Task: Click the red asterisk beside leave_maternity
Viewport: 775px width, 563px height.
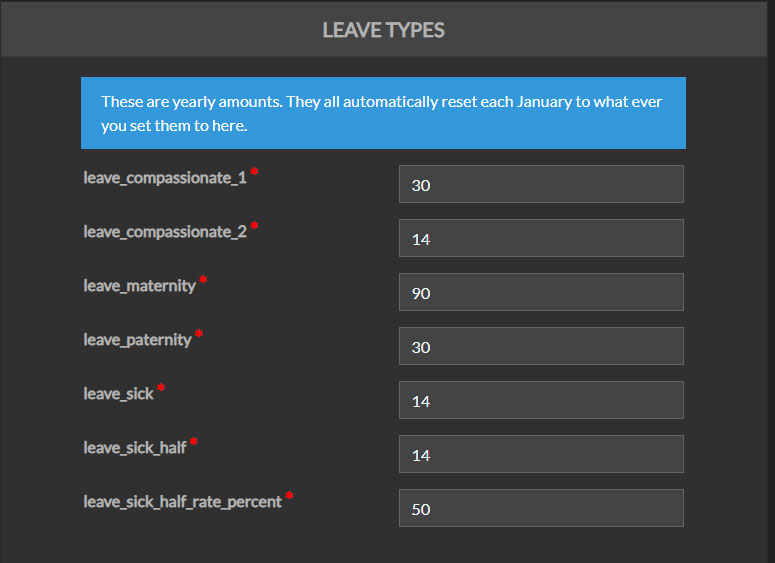Action: pyautogui.click(x=204, y=281)
